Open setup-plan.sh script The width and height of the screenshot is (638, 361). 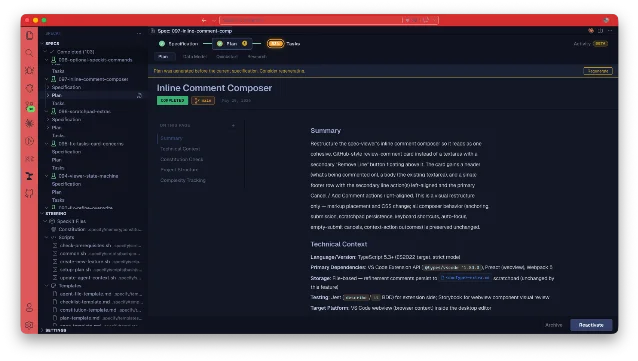click(x=98, y=270)
